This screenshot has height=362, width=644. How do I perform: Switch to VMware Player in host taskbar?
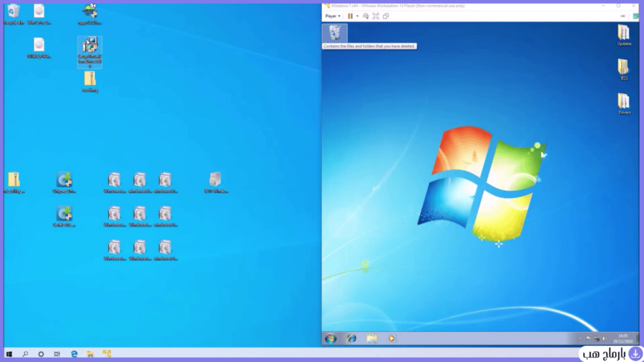tap(107, 354)
